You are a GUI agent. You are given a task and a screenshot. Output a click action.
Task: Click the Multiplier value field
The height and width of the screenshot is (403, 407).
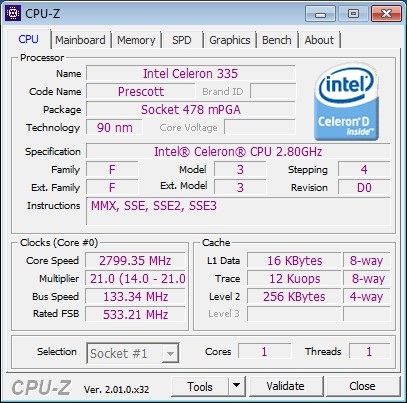[135, 278]
